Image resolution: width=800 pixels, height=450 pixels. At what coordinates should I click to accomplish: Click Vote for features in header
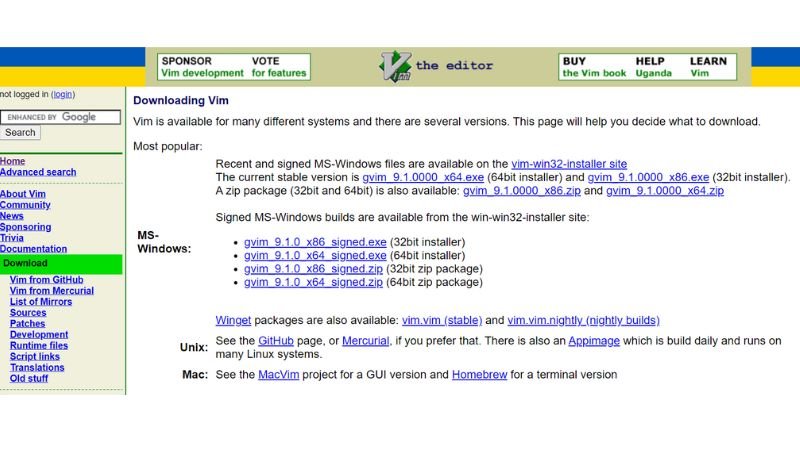[x=279, y=67]
